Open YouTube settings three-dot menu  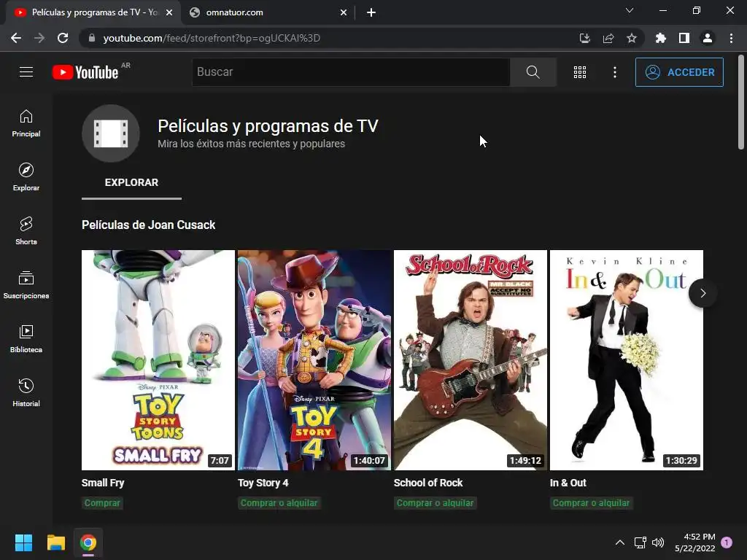[615, 72]
